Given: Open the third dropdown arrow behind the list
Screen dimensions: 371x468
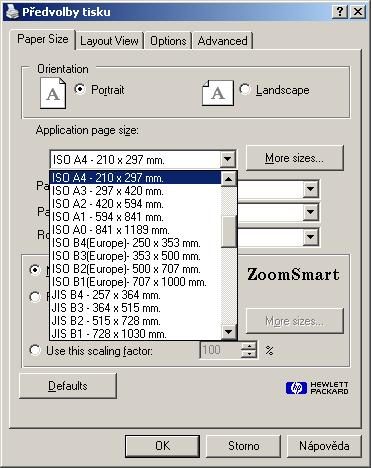Looking at the screenshot, I should pos(310,237).
